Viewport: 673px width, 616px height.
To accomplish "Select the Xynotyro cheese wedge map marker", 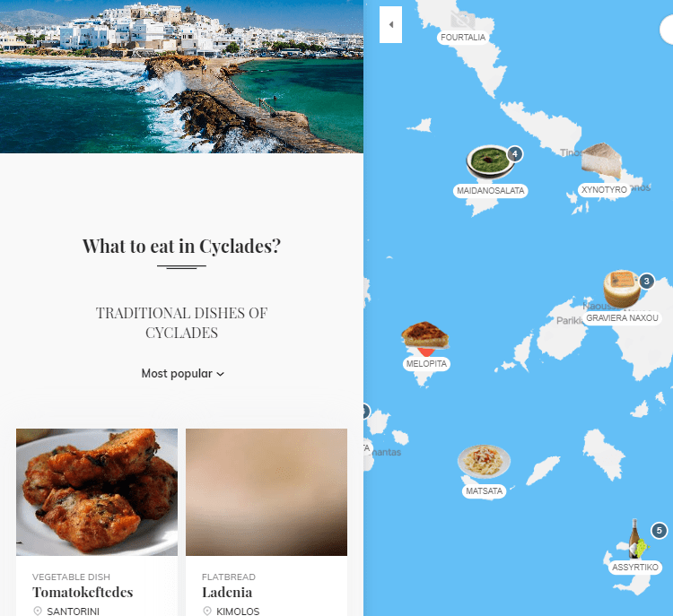I will tap(601, 161).
